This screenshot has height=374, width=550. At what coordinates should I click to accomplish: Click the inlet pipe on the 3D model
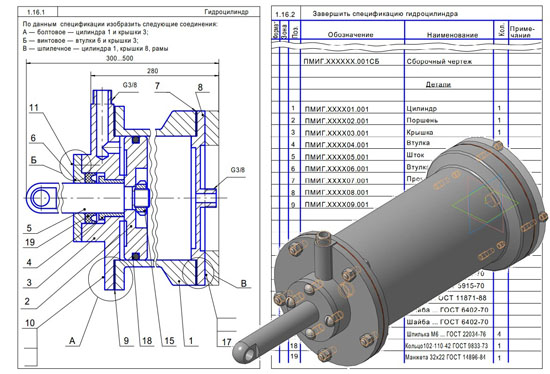point(322,254)
